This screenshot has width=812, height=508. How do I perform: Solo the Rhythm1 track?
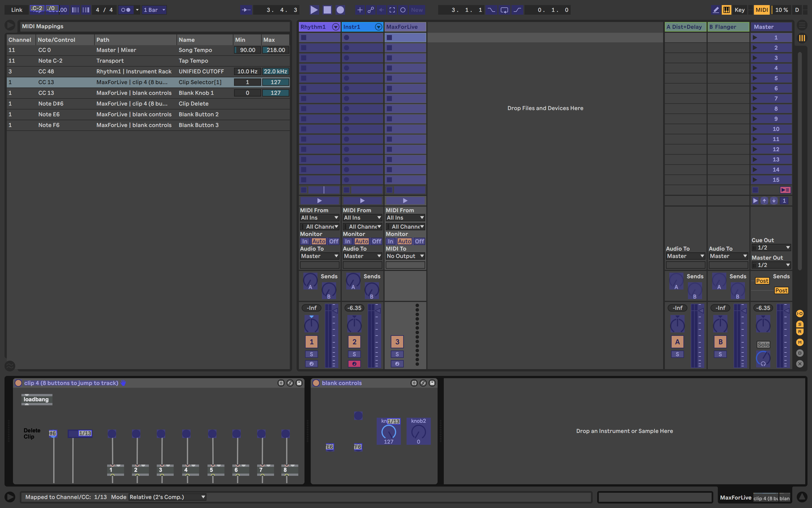311,354
